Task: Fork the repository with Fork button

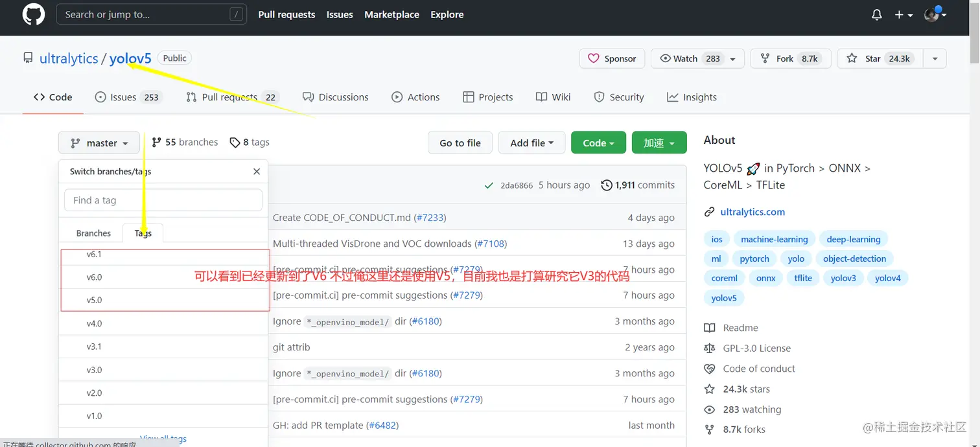Action: click(791, 58)
